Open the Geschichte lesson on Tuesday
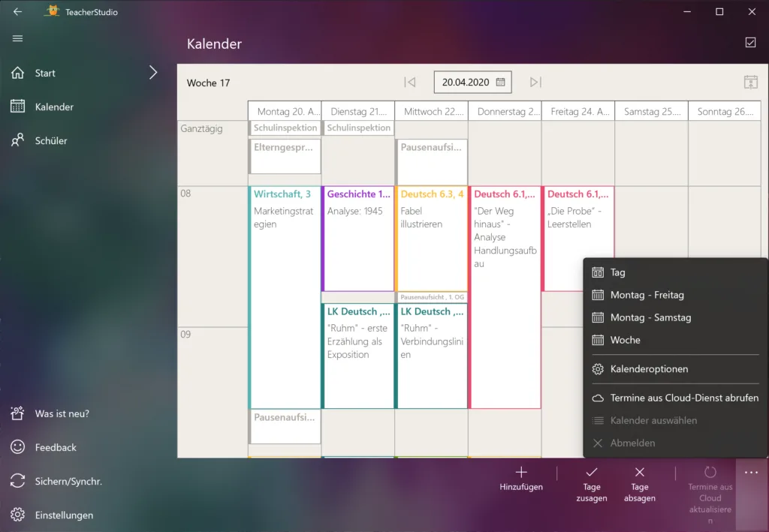The image size is (769, 532). 358,239
